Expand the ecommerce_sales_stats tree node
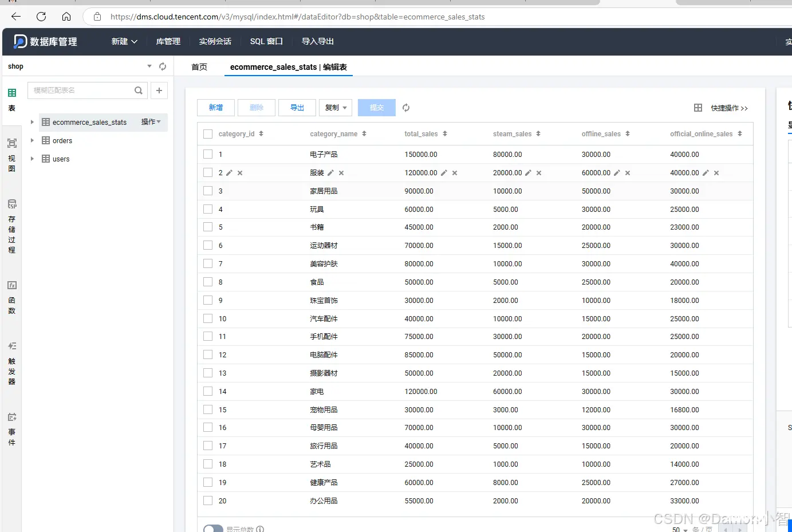 32,122
